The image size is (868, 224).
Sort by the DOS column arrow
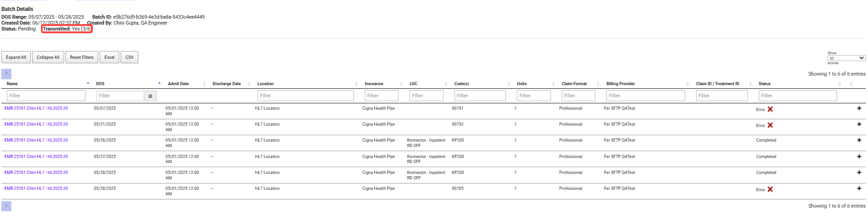pos(159,83)
